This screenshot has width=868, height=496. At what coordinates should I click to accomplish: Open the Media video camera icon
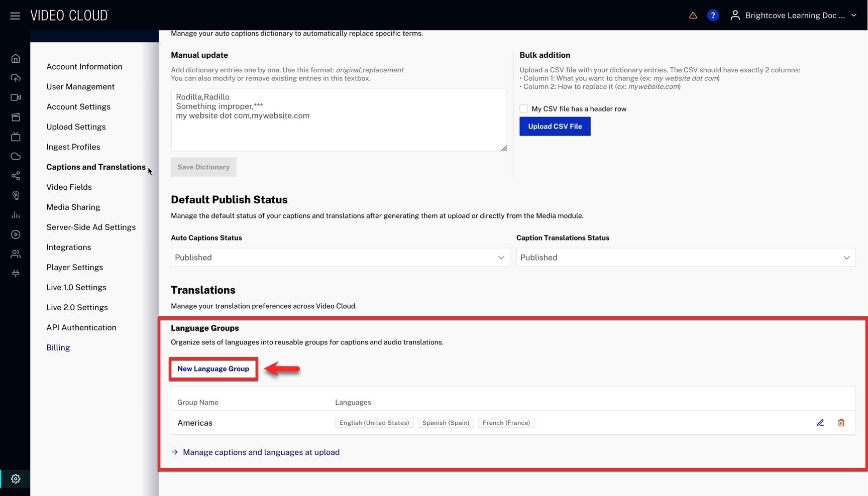(16, 98)
